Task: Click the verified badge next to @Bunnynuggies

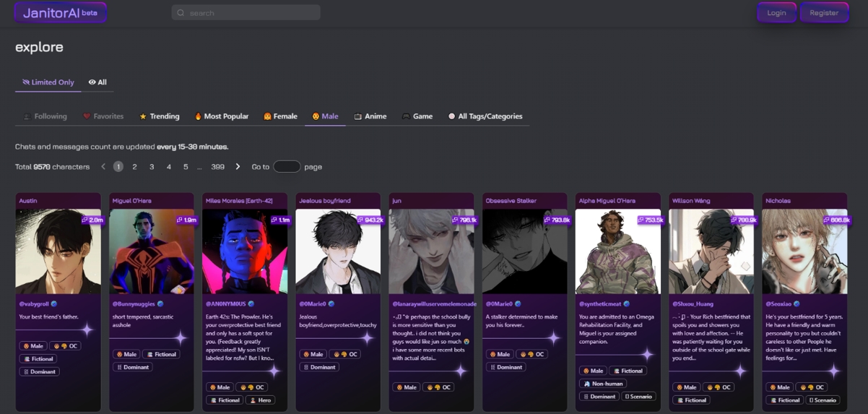Action: (x=160, y=304)
